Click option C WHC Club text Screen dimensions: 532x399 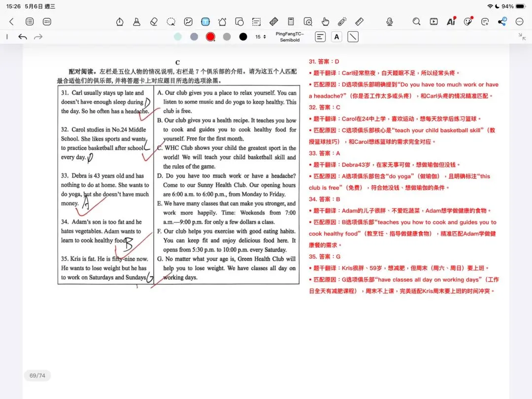(226, 157)
